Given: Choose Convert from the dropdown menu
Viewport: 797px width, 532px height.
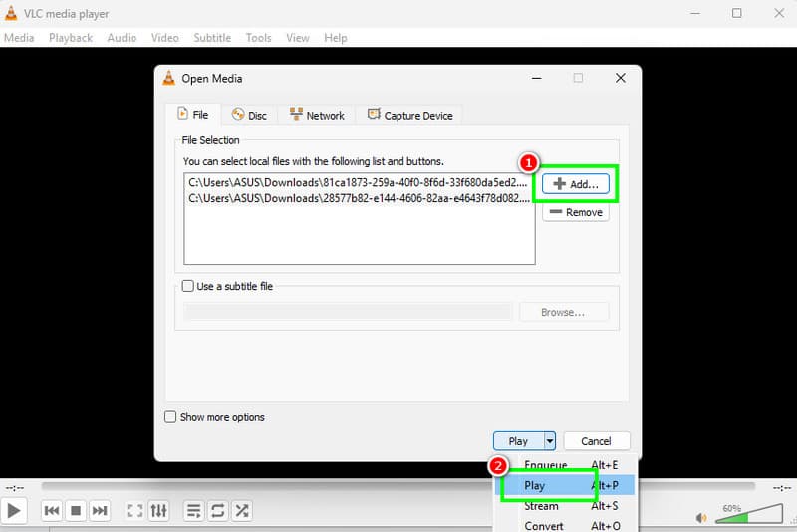Looking at the screenshot, I should (x=566, y=525).
